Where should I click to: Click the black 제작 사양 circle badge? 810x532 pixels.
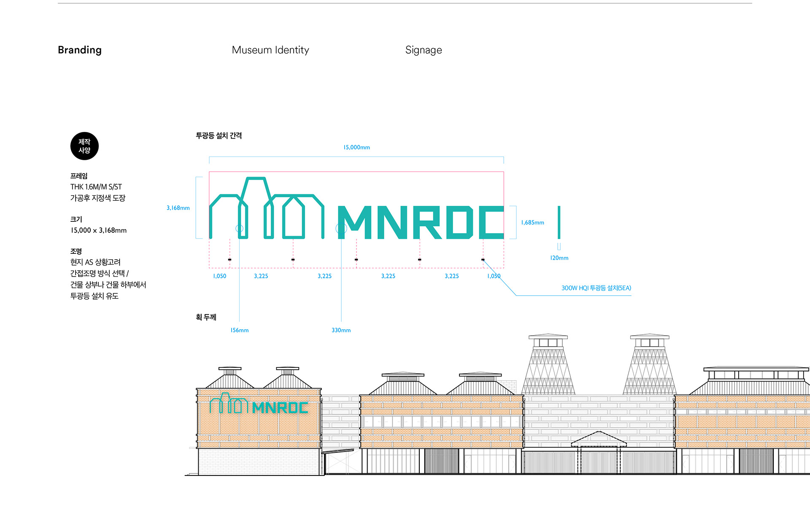(84, 146)
